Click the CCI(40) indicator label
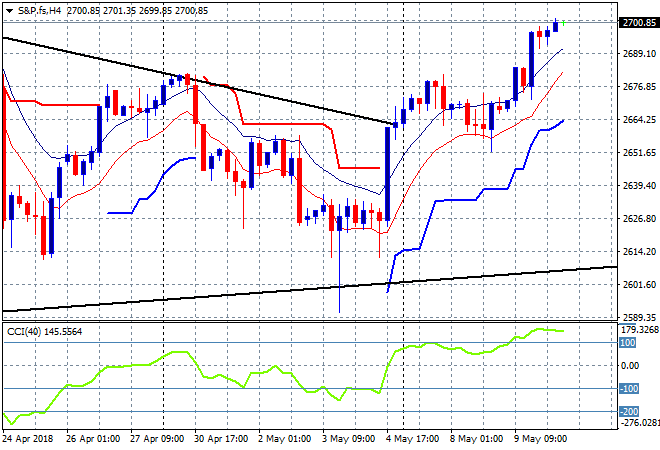 point(45,331)
